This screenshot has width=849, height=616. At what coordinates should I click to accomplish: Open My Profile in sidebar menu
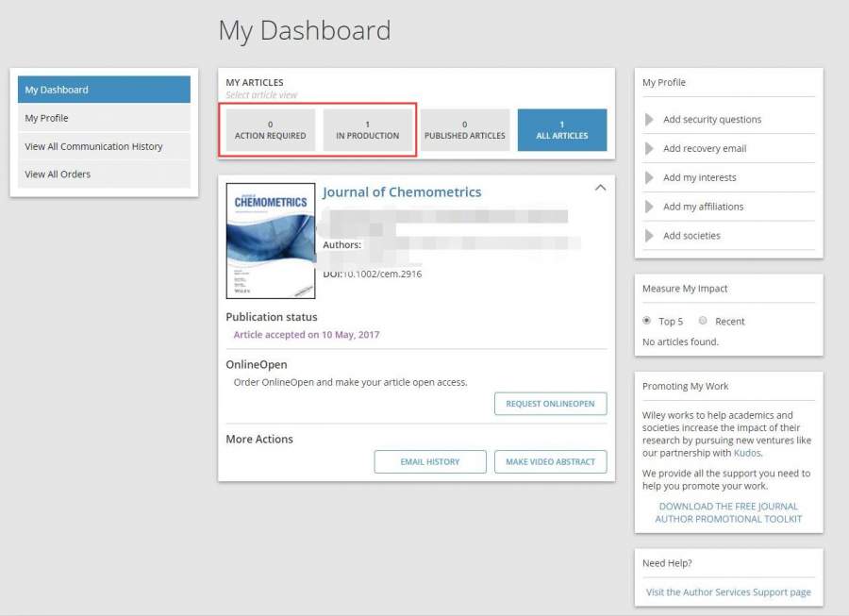(104, 118)
